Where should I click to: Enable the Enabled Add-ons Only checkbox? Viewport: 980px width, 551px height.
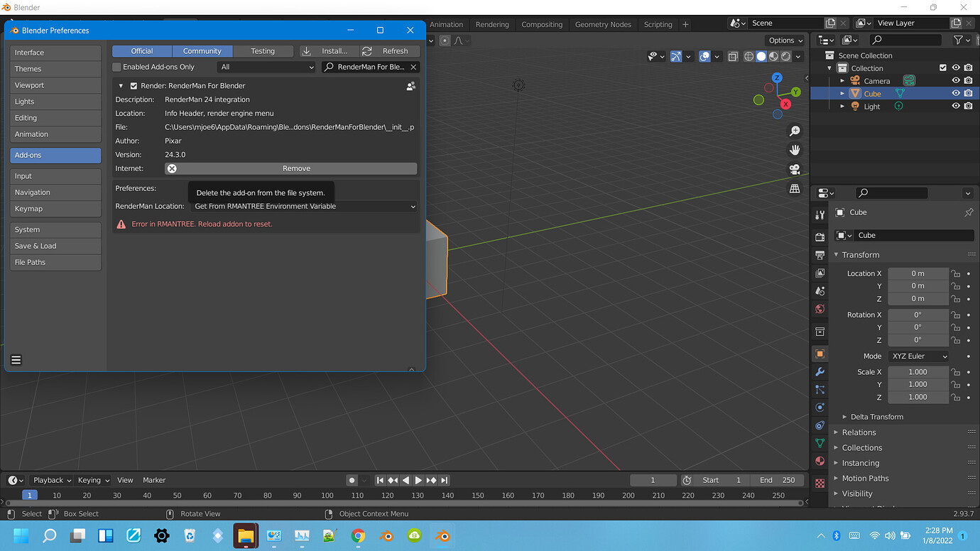[116, 66]
